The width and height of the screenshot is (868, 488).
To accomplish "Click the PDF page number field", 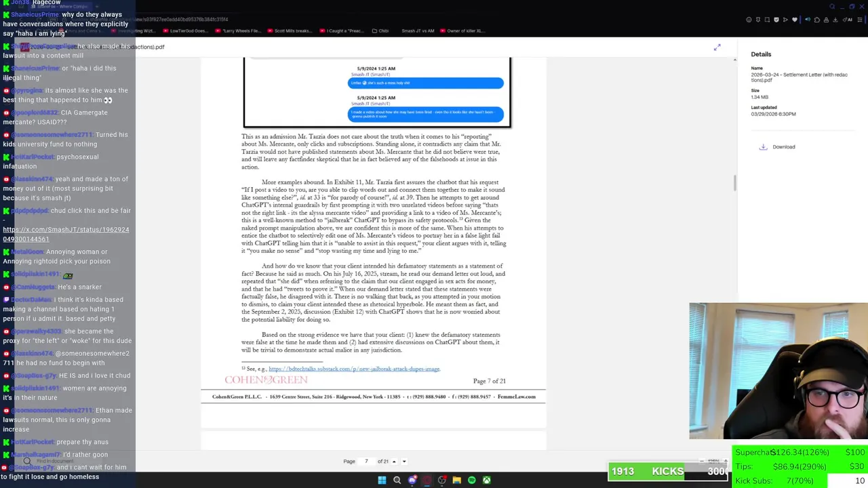I will coord(366,462).
